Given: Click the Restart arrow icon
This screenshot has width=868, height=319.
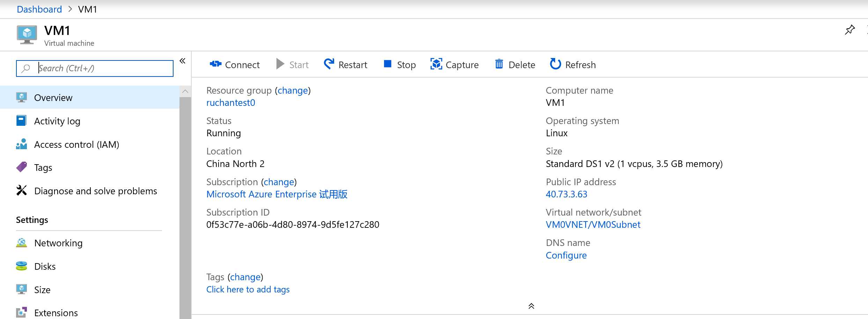Looking at the screenshot, I should click(329, 64).
